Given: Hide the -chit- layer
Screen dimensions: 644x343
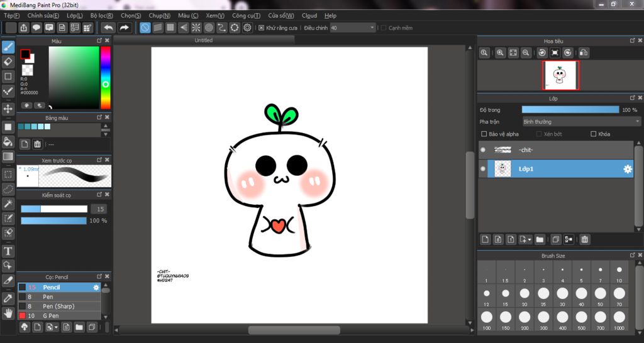Looking at the screenshot, I should point(483,150).
